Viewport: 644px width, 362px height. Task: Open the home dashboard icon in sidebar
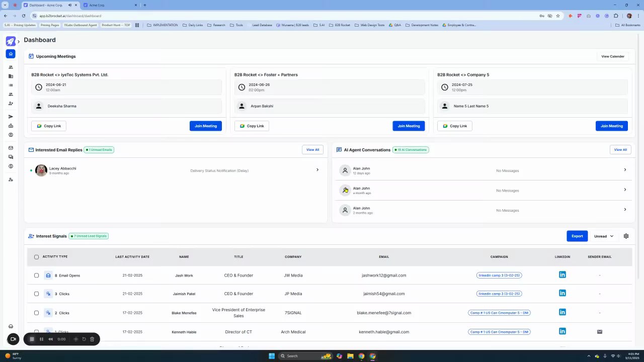point(11,54)
